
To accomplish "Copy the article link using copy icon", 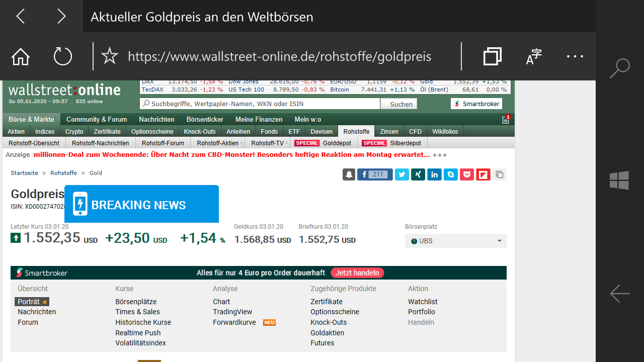I will tap(499, 174).
